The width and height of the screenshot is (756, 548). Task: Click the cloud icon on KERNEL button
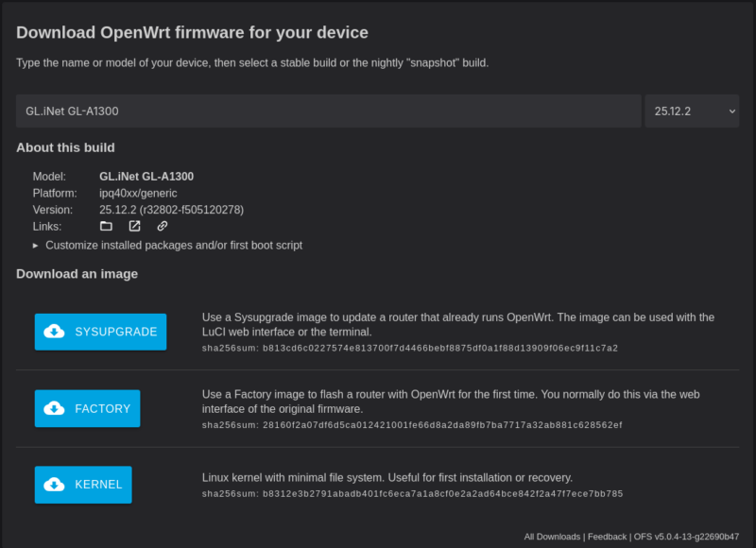(x=55, y=485)
